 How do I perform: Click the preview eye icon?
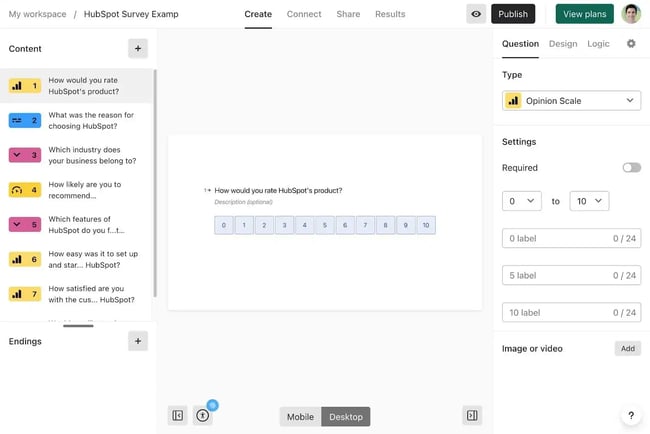[x=476, y=14]
